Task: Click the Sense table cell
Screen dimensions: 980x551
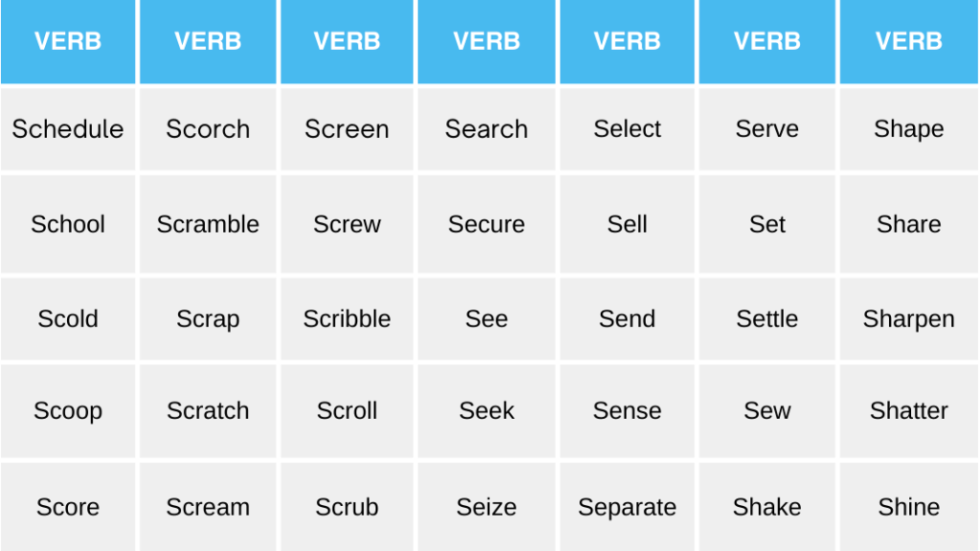Action: point(627,411)
